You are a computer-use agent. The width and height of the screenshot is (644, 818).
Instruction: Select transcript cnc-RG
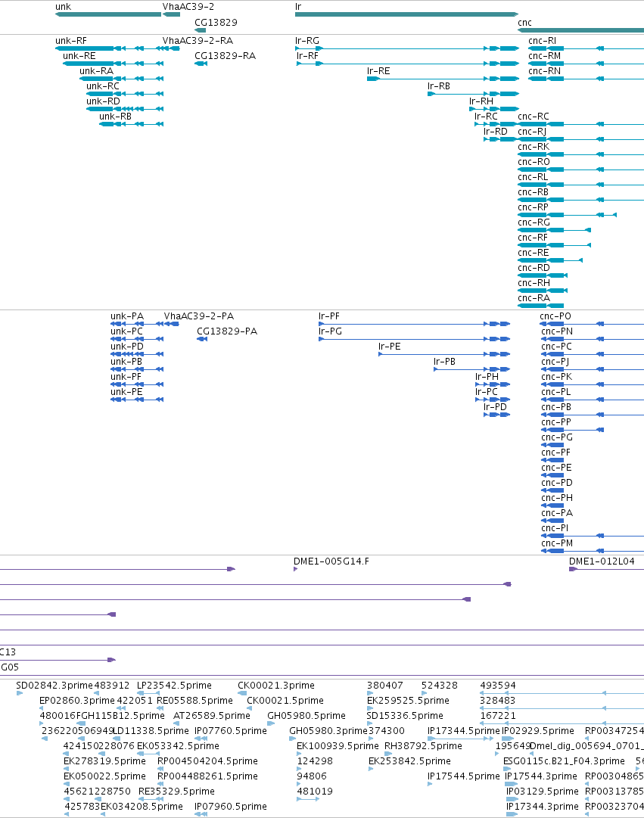(x=554, y=230)
